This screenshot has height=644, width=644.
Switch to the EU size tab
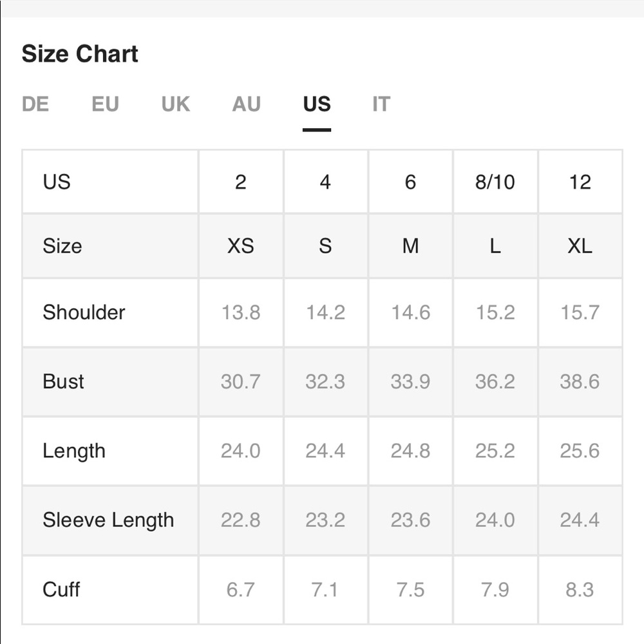click(x=105, y=104)
